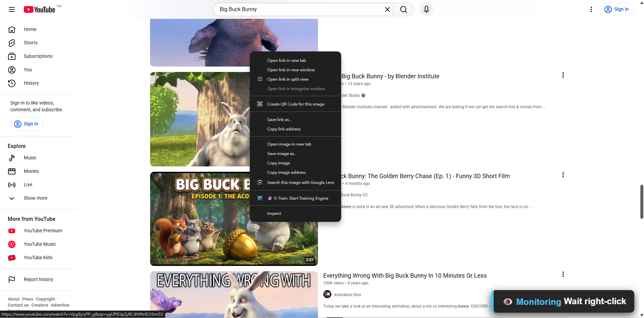This screenshot has height=318, width=644.
Task: Select Copy image address
Action: pyautogui.click(x=295, y=172)
